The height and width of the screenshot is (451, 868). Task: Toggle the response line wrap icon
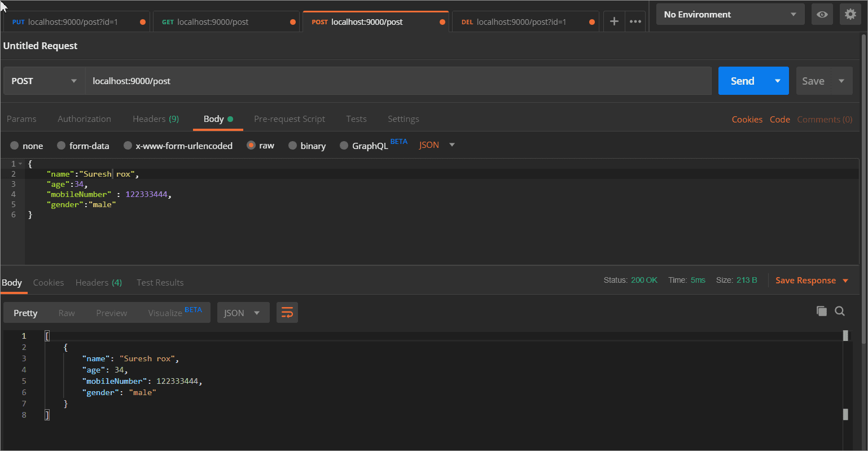(287, 313)
